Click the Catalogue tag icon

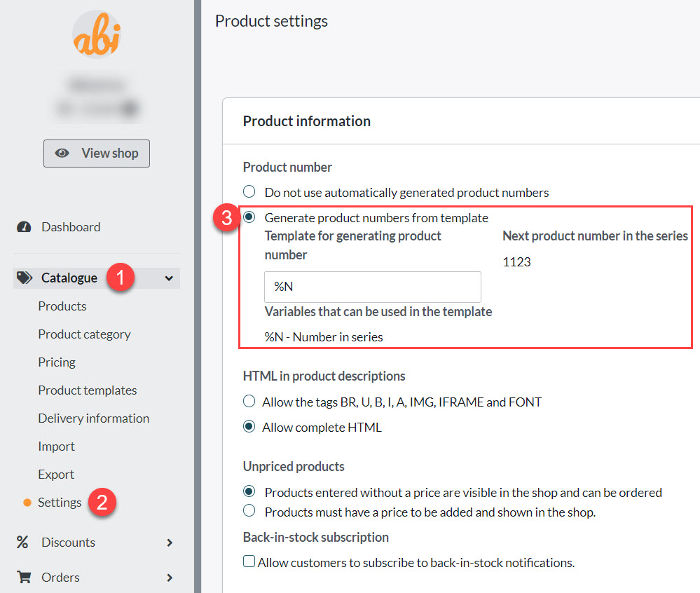coord(25,278)
